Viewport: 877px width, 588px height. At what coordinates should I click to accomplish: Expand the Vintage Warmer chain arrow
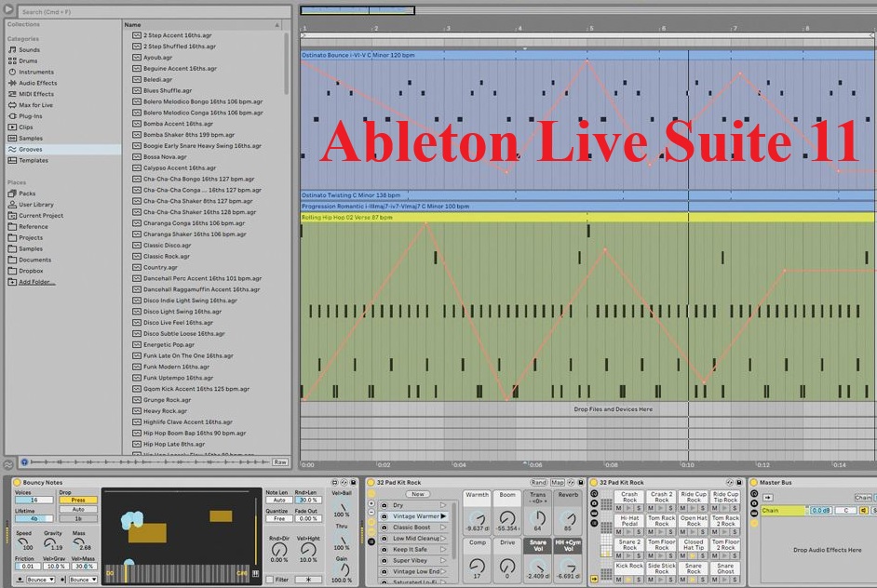pyautogui.click(x=443, y=516)
